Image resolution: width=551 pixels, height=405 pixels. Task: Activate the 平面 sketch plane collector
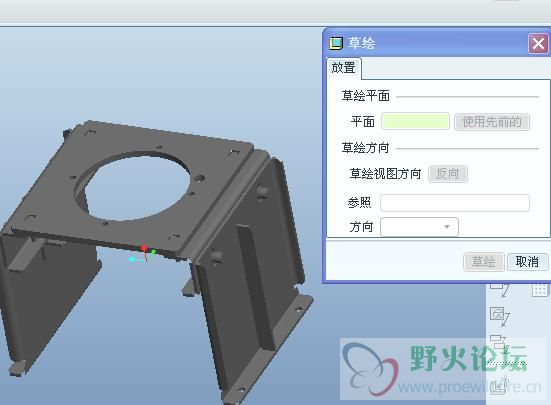point(415,122)
